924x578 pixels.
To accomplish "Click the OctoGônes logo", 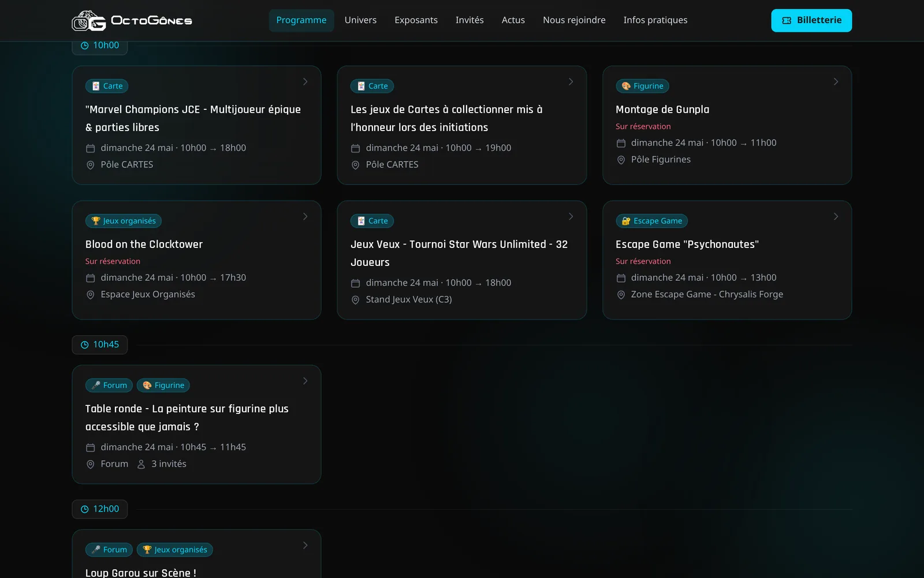I will click(x=132, y=20).
